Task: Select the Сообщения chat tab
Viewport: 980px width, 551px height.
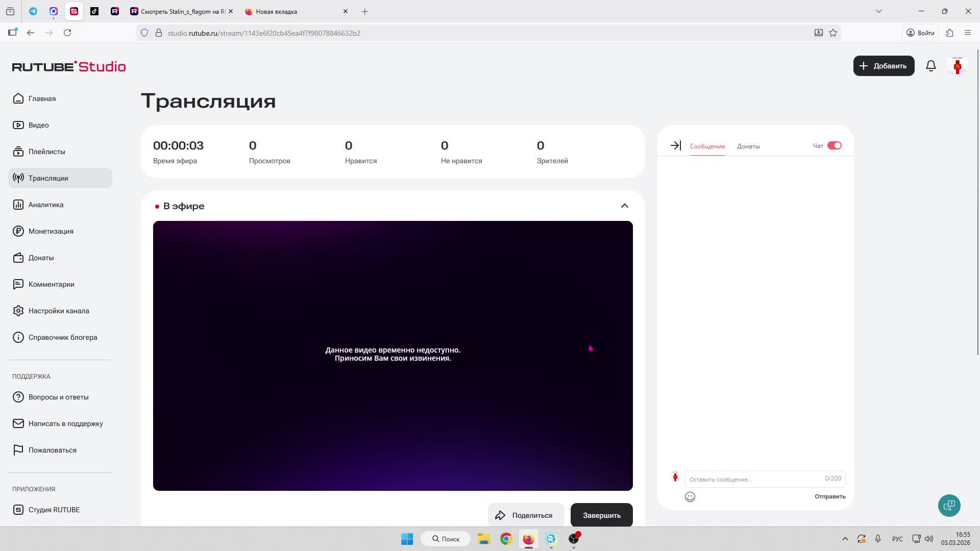Action: [707, 146]
